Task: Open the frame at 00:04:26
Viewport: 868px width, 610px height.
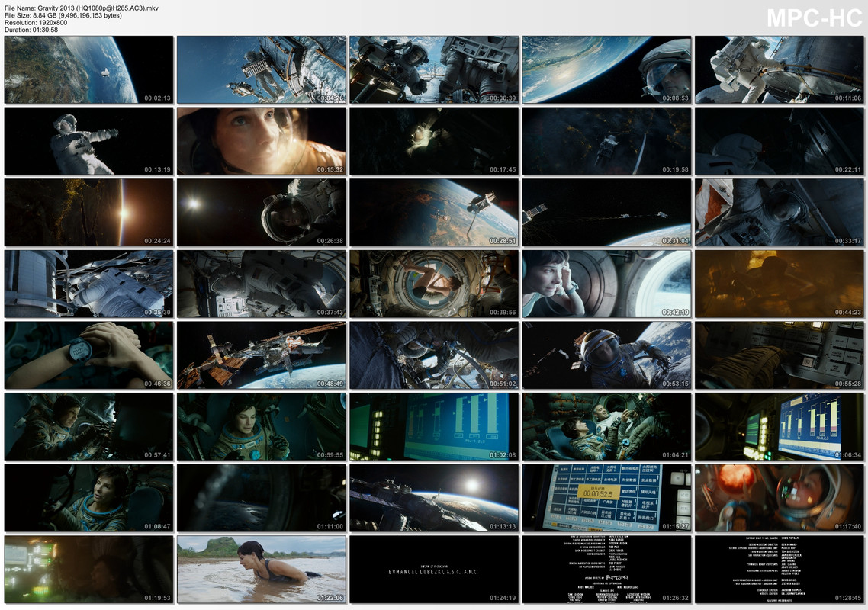Action: [x=262, y=69]
